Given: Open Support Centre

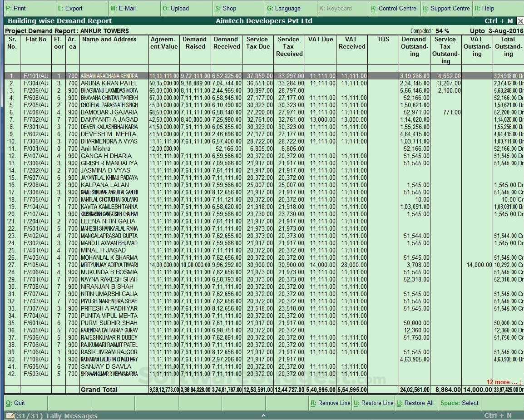Looking at the screenshot, I should (x=446, y=8).
